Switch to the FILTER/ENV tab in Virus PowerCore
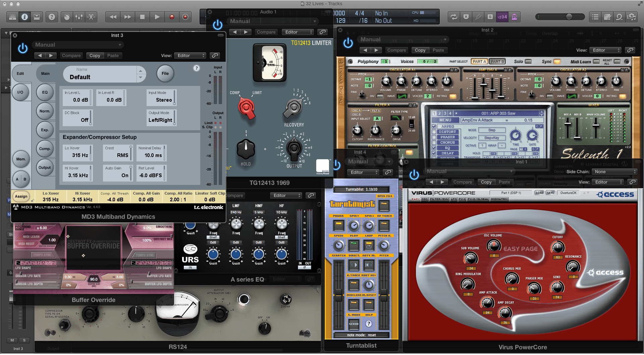Screen dimensions: 644x355 439,199
